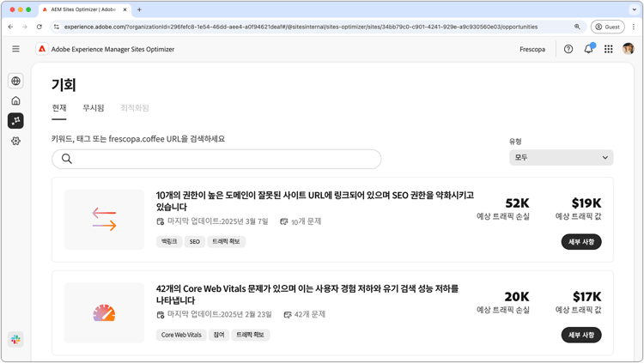The width and height of the screenshot is (644, 363).
Task: Click the 52K 예상 트래픽 손실 value
Action: coord(517,203)
